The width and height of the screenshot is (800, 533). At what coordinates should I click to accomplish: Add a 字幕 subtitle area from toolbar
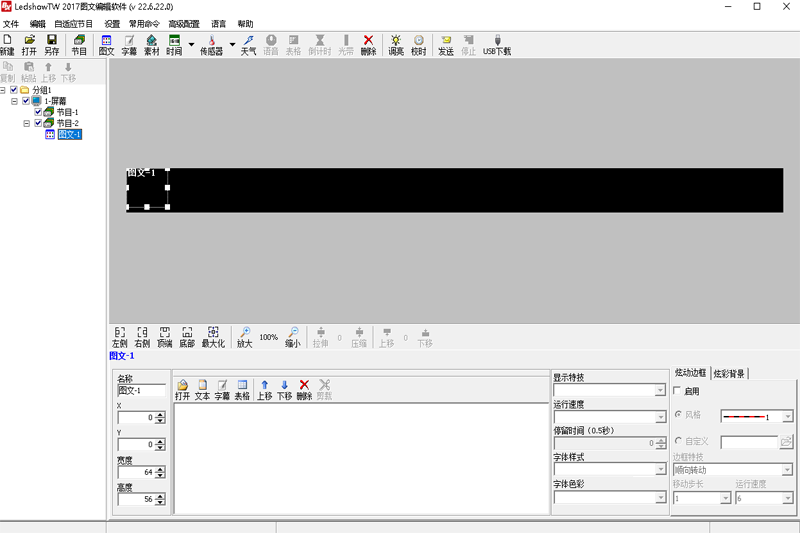point(129,45)
